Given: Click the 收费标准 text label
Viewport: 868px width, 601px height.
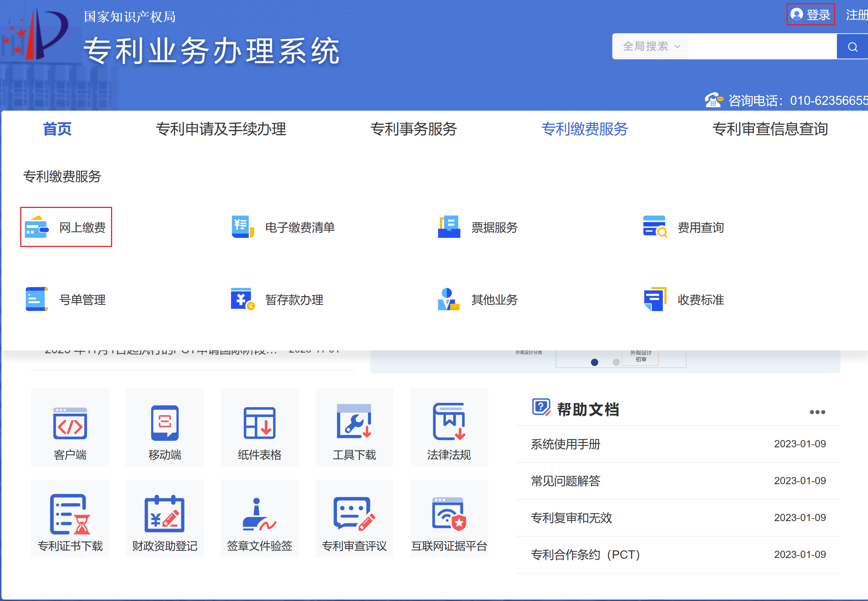Looking at the screenshot, I should (x=701, y=299).
